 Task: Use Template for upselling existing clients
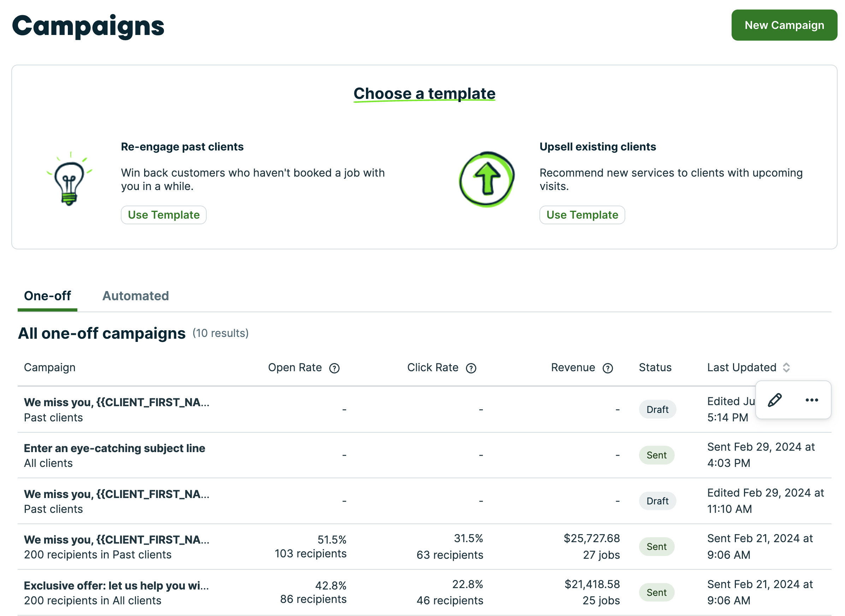582,215
